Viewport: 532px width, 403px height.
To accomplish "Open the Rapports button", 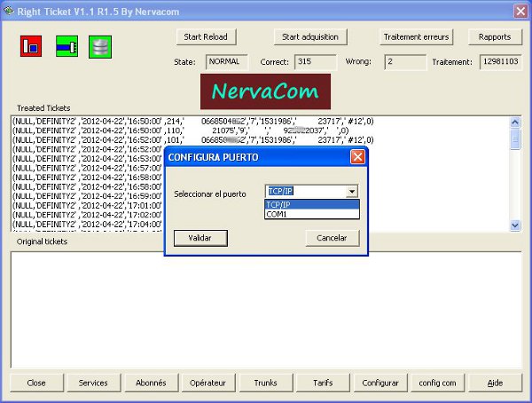I will (495, 37).
